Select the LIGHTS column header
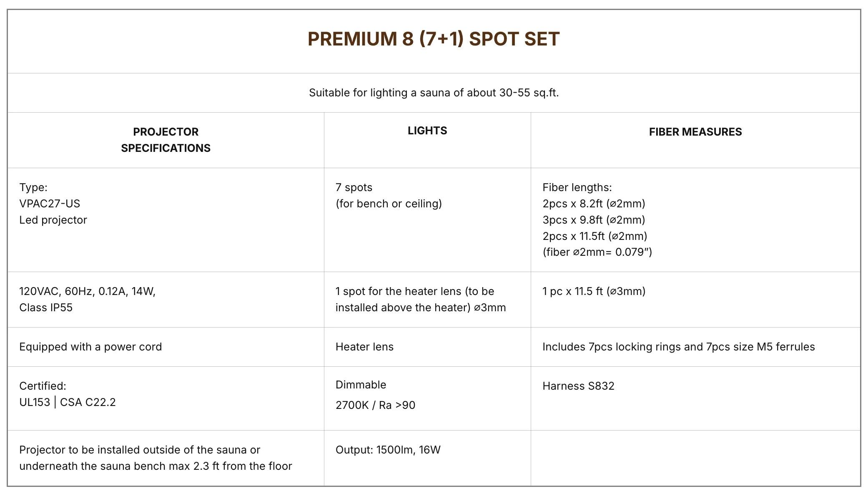The width and height of the screenshot is (868, 494). (427, 131)
